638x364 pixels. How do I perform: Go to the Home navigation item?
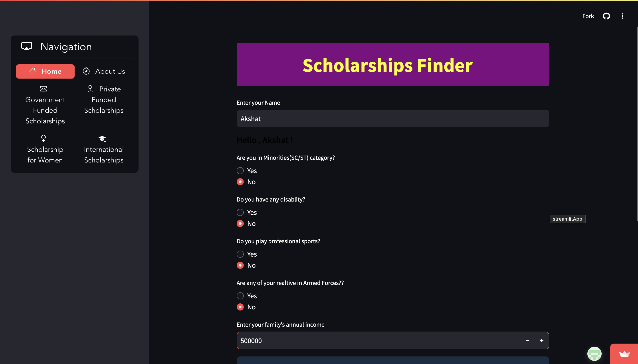pyautogui.click(x=45, y=71)
